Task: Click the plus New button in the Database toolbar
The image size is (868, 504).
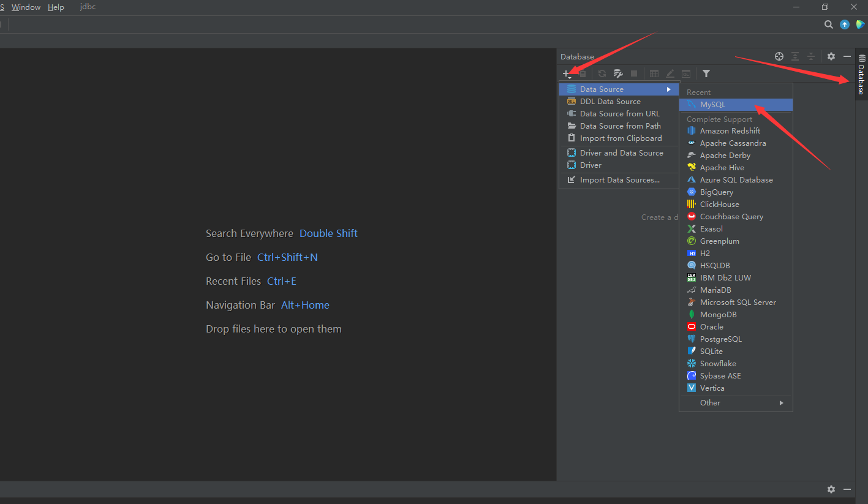Action: [x=567, y=73]
